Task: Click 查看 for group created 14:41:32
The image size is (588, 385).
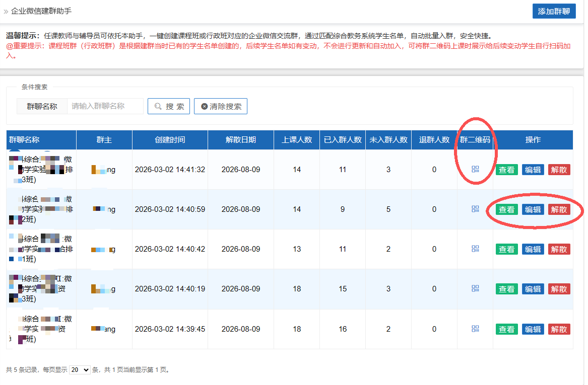Action: click(x=506, y=170)
